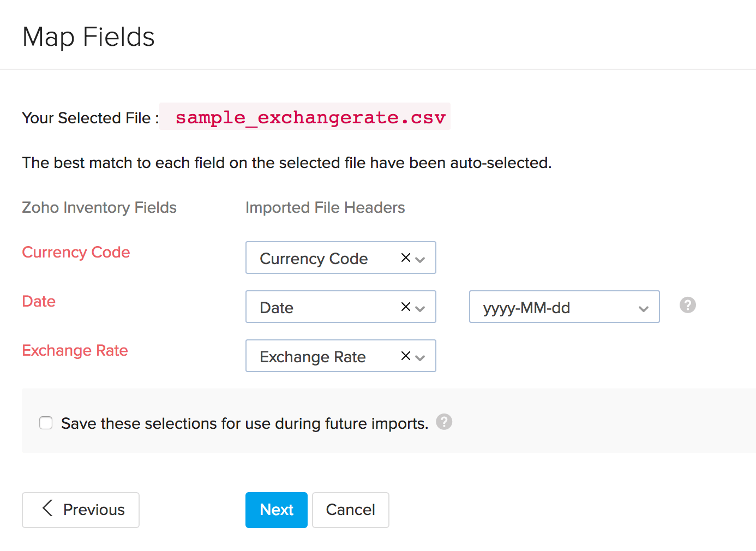
Task: Clear the Exchange Rate field mapping
Action: click(x=406, y=356)
